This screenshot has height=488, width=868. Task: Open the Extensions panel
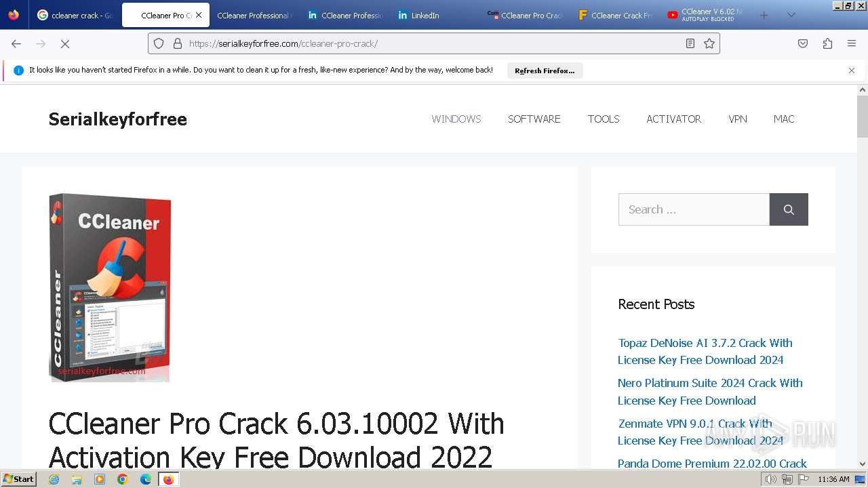827,43
